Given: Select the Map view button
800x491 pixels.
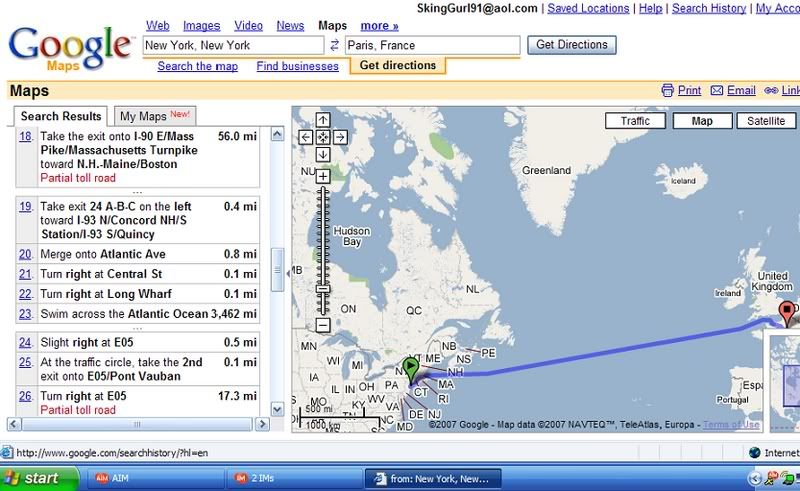Looking at the screenshot, I should click(702, 121).
